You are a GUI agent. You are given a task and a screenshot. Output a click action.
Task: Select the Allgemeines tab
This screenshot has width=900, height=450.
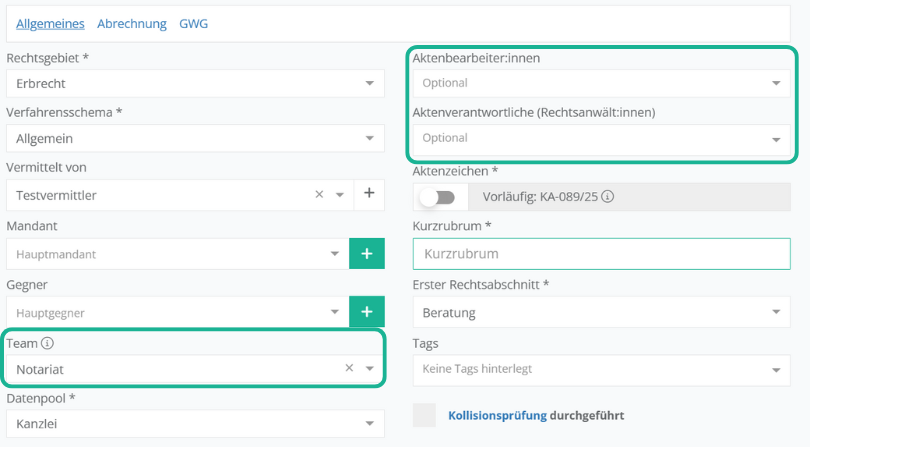tap(50, 23)
